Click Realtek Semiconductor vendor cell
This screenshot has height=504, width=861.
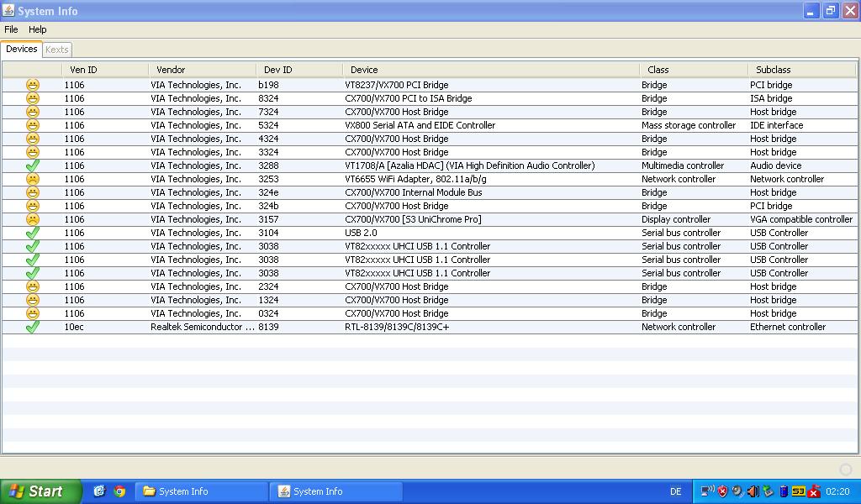pos(203,327)
